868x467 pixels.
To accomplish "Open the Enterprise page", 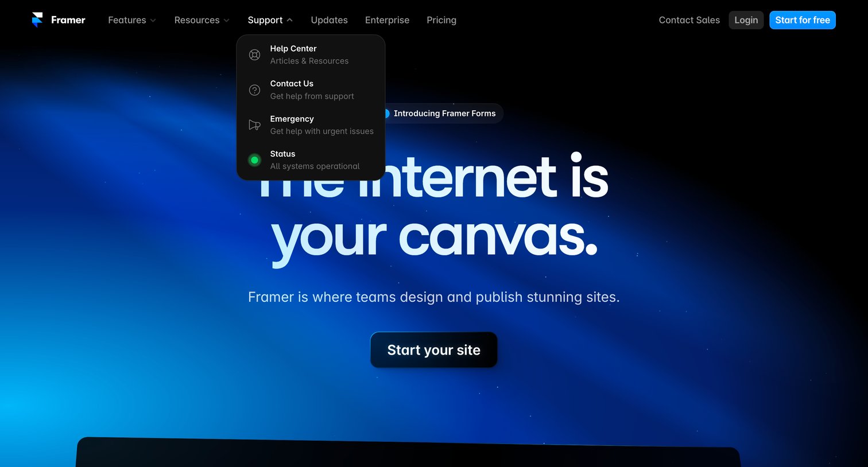I will click(x=387, y=20).
